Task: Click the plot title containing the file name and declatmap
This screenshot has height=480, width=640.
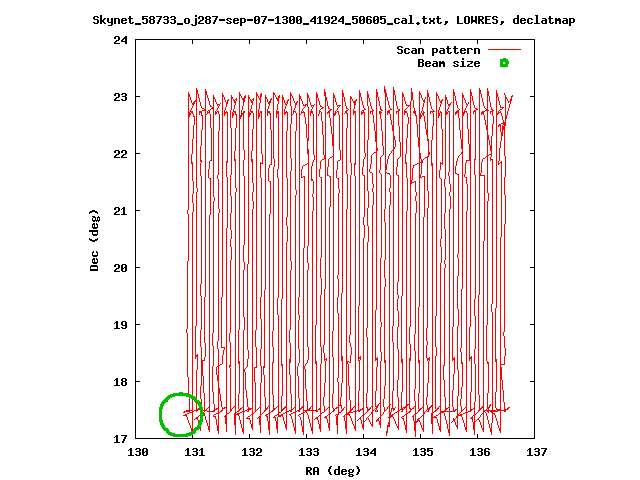Action: (x=333, y=20)
